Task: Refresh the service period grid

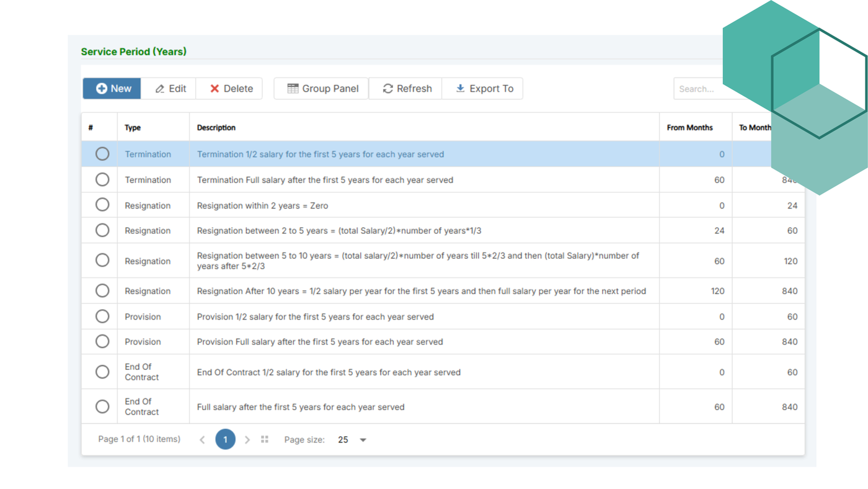Action: click(407, 89)
